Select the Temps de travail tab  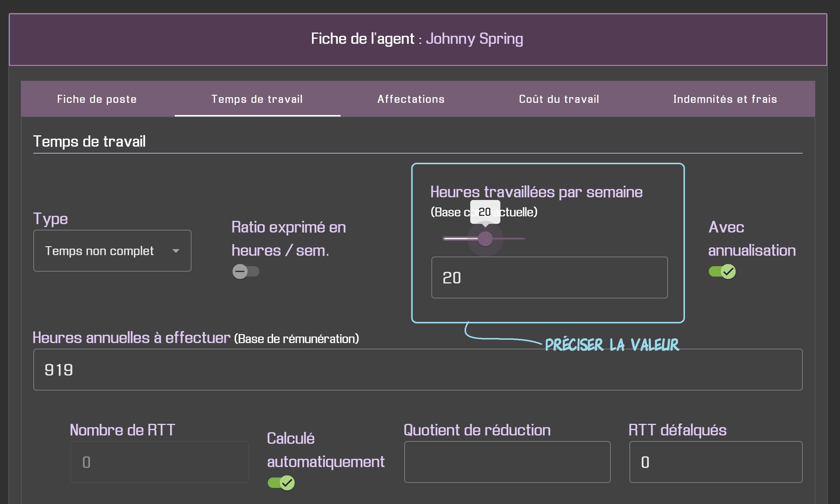pos(257,99)
